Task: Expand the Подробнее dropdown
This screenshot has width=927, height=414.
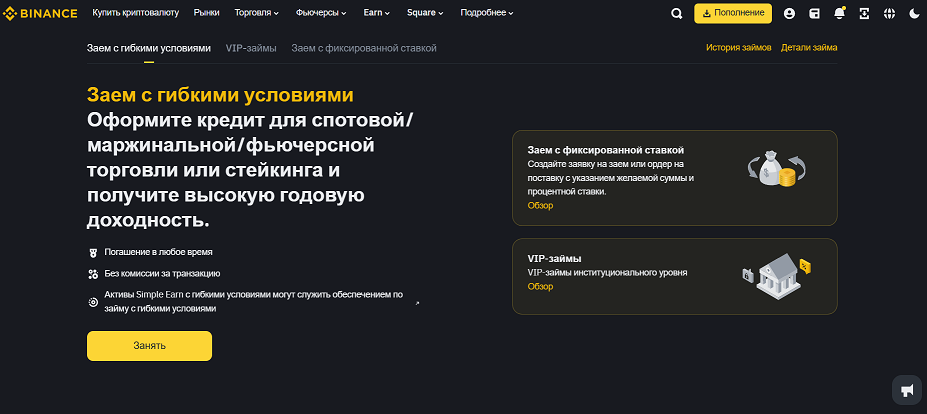Action: click(487, 13)
